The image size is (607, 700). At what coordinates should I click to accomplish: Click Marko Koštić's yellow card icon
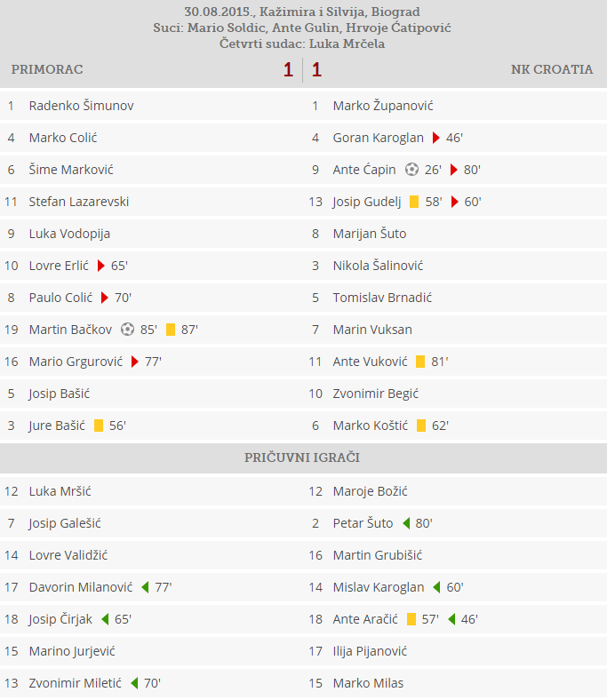[421, 426]
